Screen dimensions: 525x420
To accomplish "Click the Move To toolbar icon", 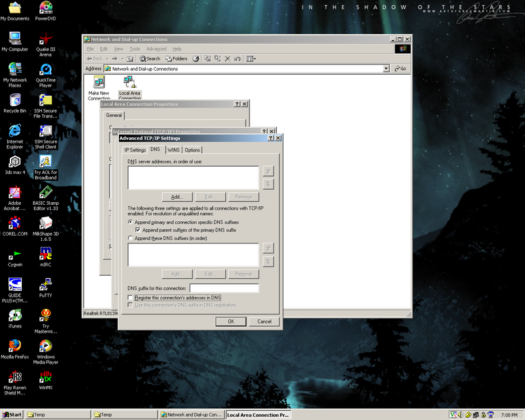I will (x=208, y=59).
